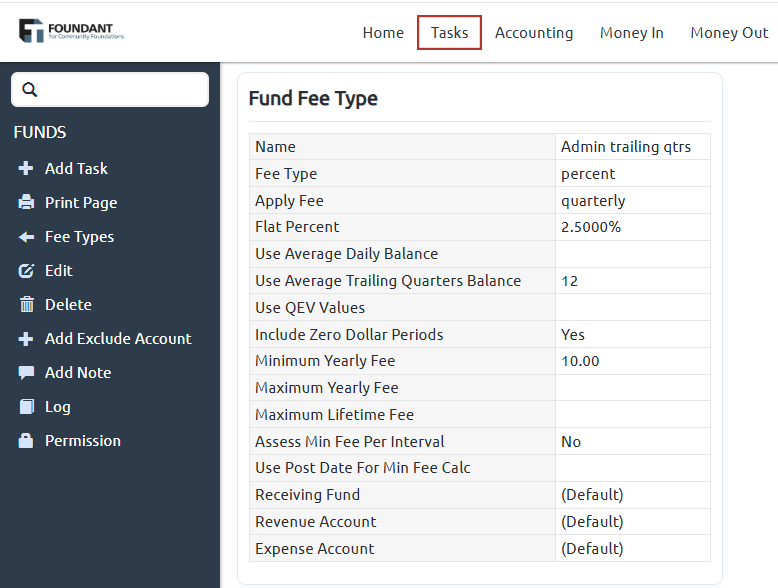Open the Home menu
This screenshot has width=778, height=588.
(383, 33)
